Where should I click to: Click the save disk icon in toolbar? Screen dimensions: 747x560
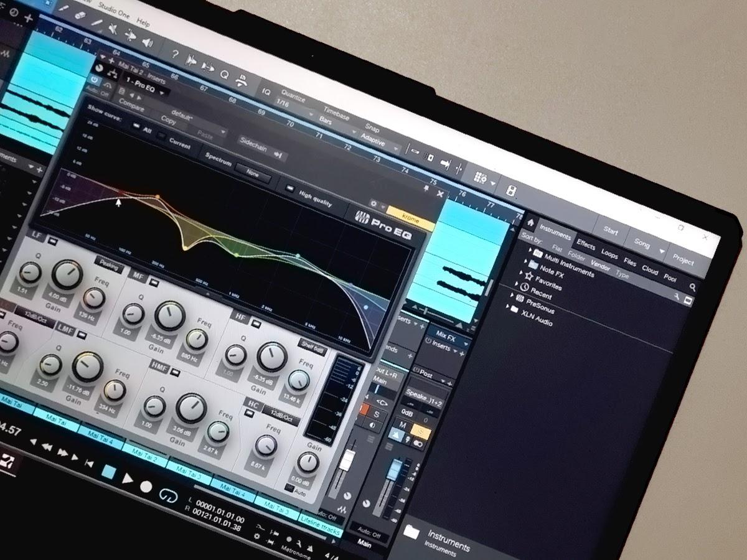[510, 191]
